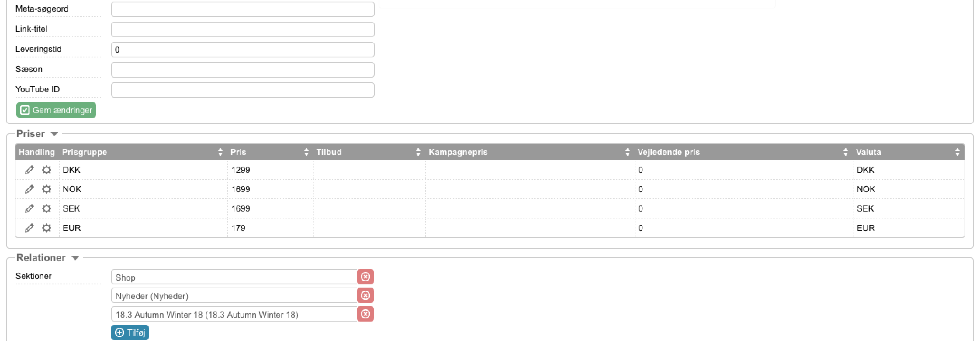
Task: Click the Handling column header
Action: coord(37,152)
